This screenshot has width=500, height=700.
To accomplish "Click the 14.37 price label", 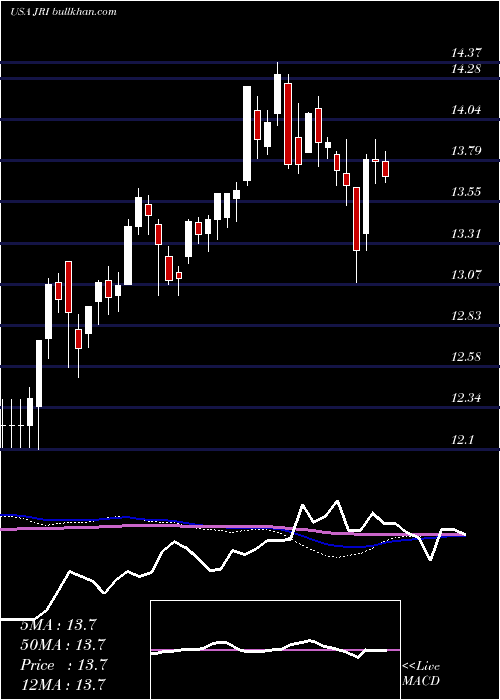I will coord(467,53).
